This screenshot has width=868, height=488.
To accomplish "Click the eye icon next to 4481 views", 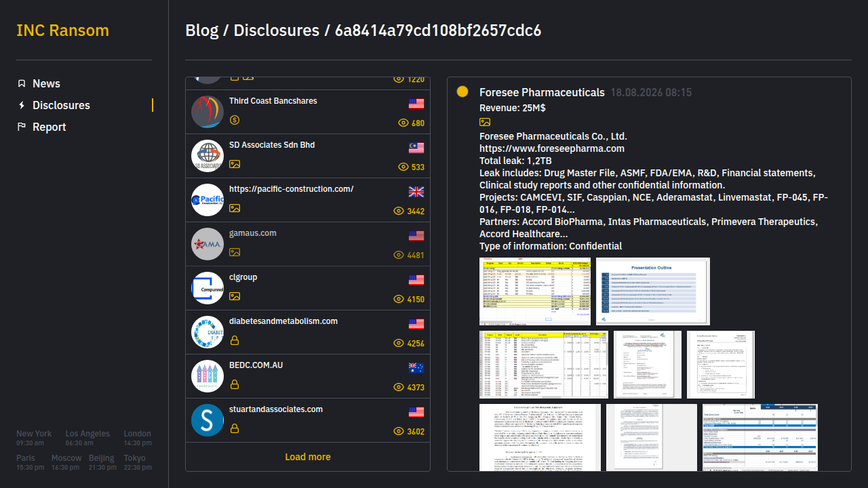I will (x=399, y=256).
